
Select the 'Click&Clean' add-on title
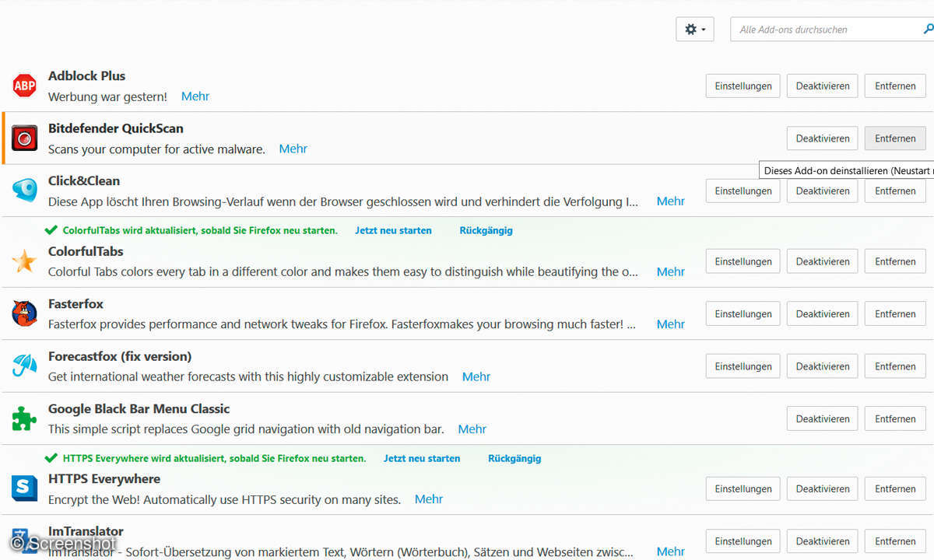point(84,180)
